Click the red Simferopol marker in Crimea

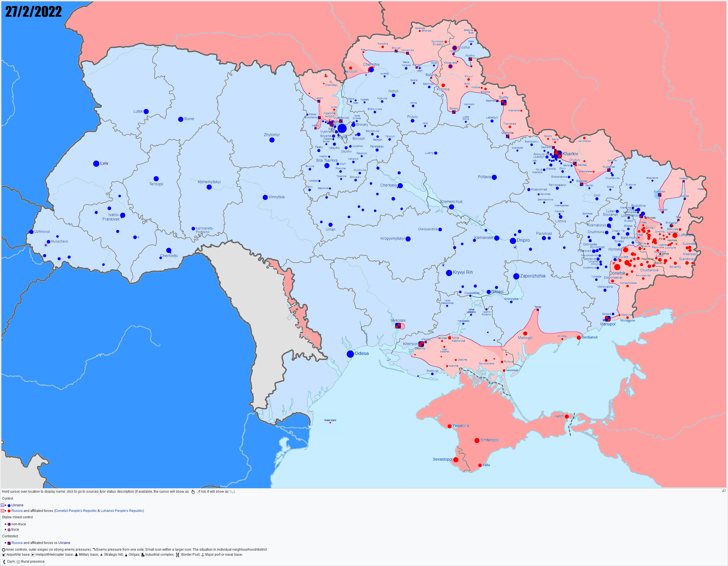(x=477, y=441)
